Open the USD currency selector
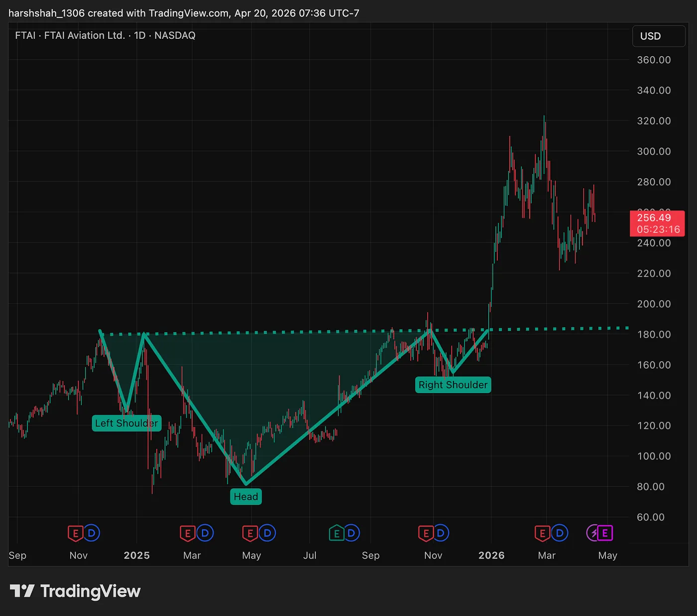Screen dimensions: 697x616 click(x=658, y=36)
